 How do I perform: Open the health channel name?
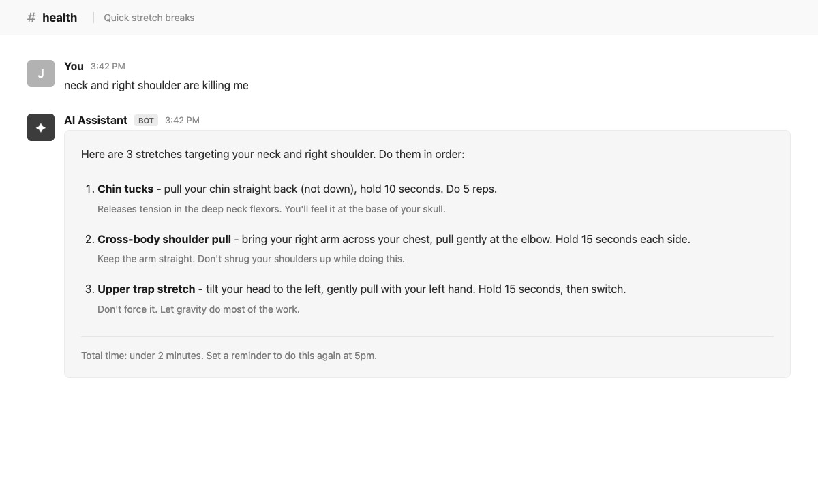click(x=59, y=18)
